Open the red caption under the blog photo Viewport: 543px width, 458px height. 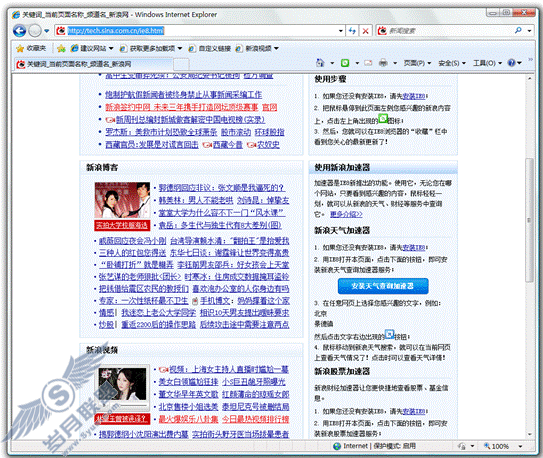pyautogui.click(x=122, y=225)
